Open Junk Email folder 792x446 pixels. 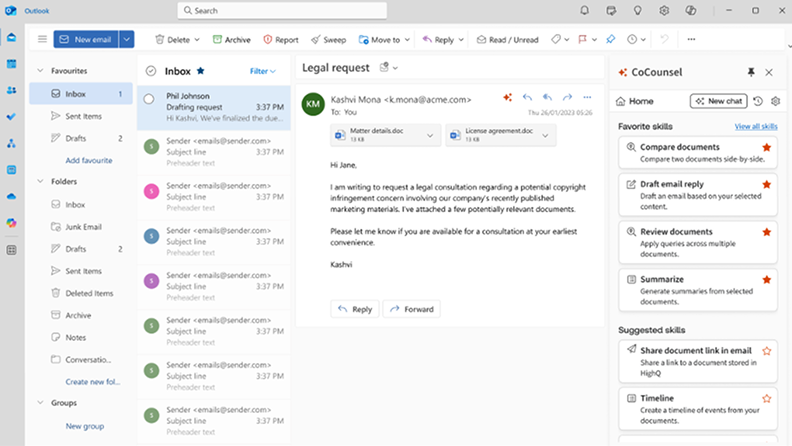coord(83,226)
